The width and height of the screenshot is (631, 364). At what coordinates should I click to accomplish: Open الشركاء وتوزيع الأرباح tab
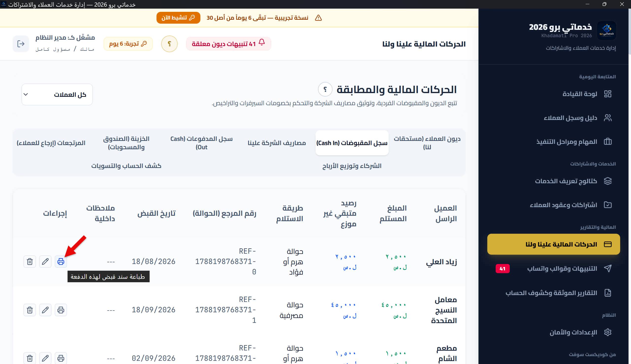tap(352, 166)
